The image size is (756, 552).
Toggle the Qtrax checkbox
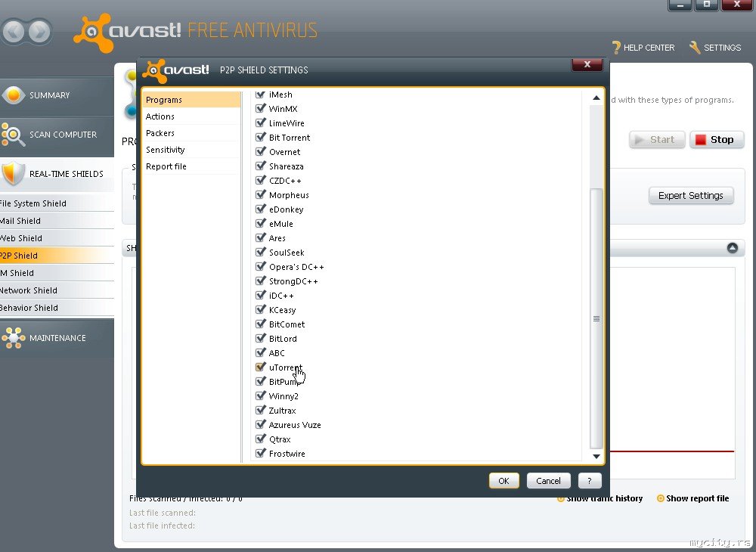[x=261, y=439]
